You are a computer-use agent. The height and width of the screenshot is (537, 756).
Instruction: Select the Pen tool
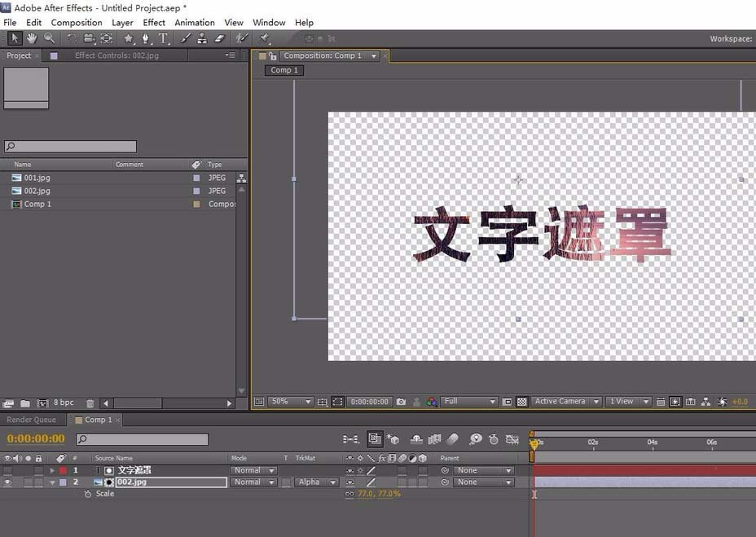(147, 37)
